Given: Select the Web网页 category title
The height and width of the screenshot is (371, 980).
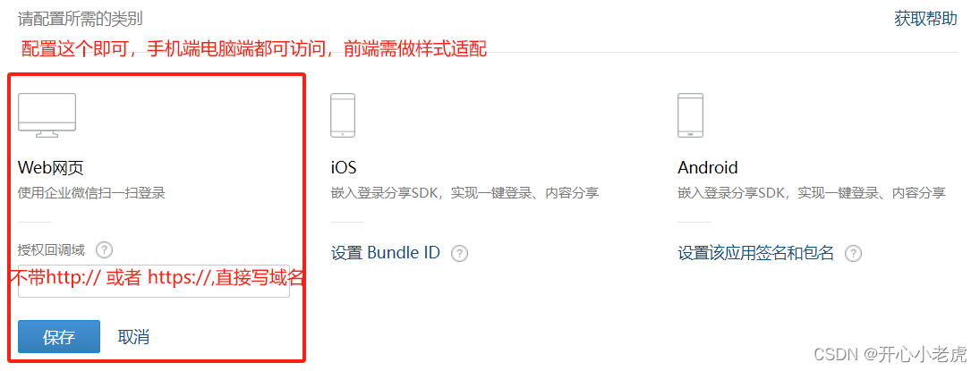Looking at the screenshot, I should coord(51,167).
